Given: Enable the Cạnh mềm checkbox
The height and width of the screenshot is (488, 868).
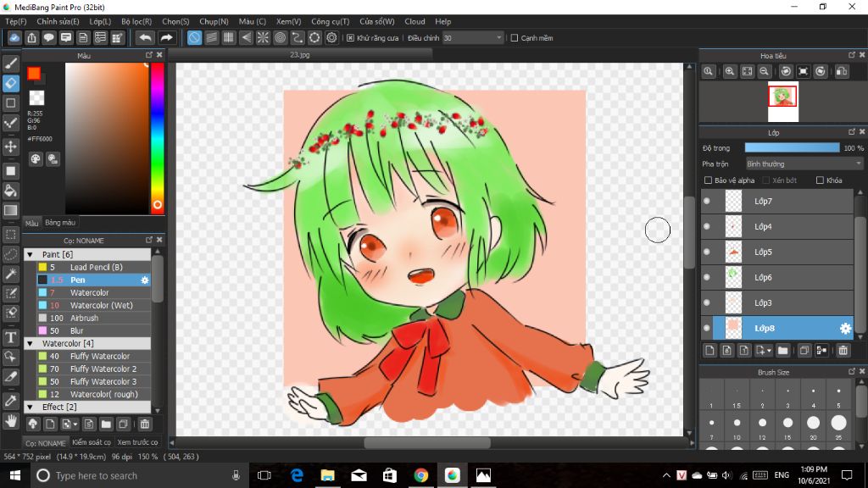Looking at the screenshot, I should pyautogui.click(x=515, y=38).
